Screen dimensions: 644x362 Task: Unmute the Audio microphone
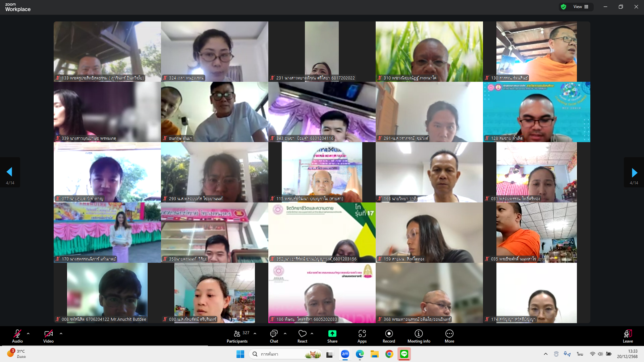[17, 334]
